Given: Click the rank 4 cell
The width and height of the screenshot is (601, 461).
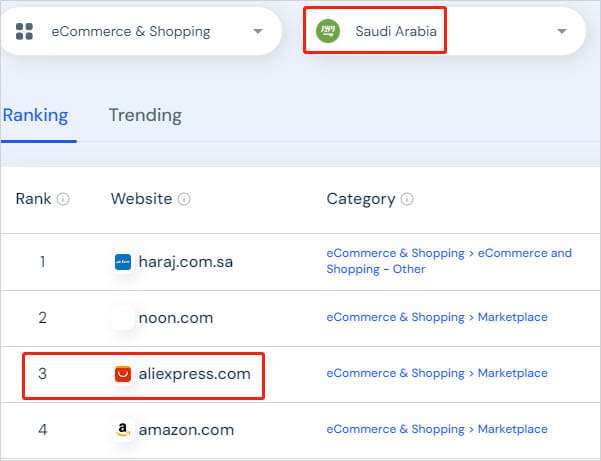Looking at the screenshot, I should [x=42, y=430].
